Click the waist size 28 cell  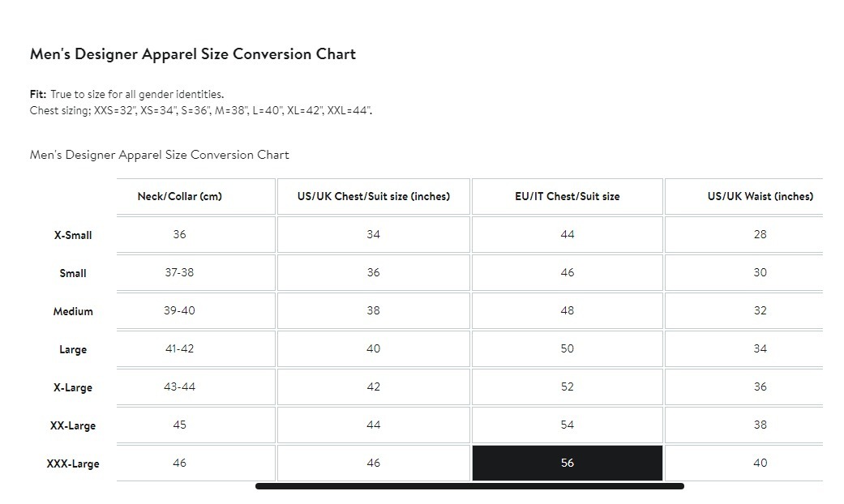tap(760, 234)
